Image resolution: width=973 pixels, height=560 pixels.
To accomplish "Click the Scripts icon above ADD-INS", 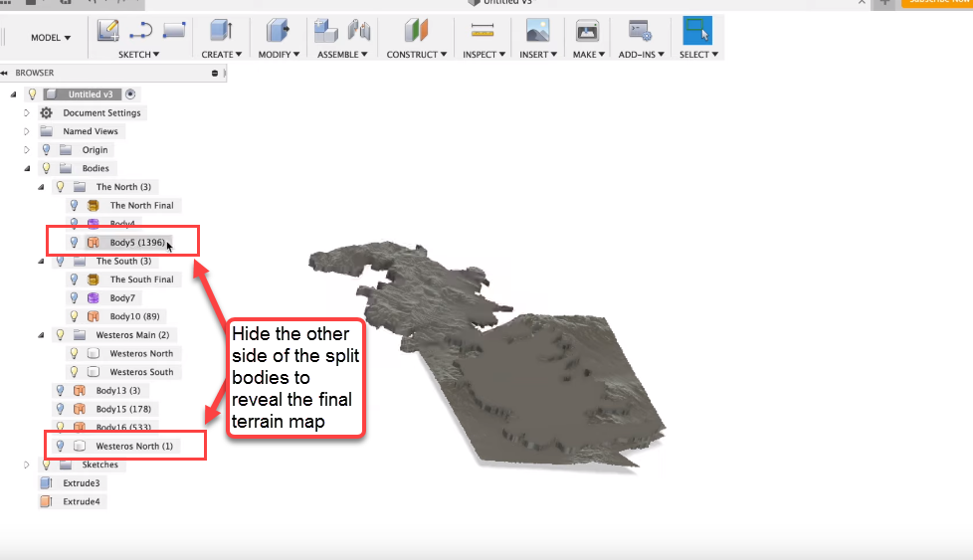I will pyautogui.click(x=640, y=31).
